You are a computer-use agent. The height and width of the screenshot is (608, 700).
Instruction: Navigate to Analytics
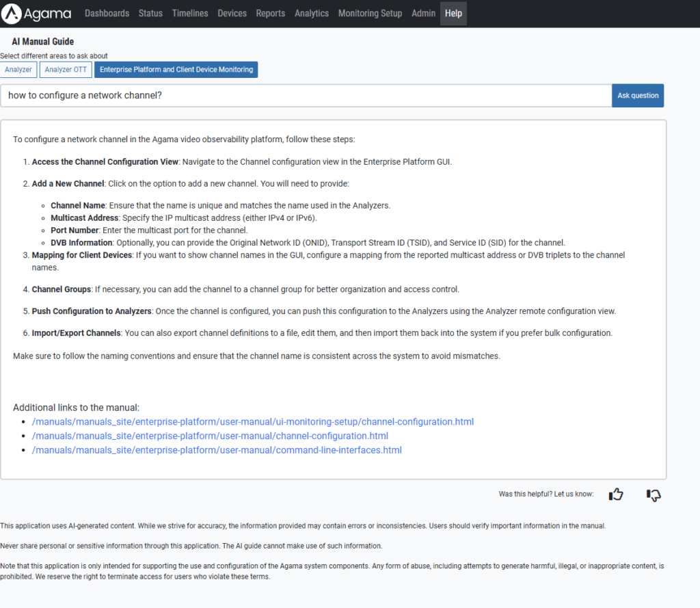pyautogui.click(x=312, y=13)
